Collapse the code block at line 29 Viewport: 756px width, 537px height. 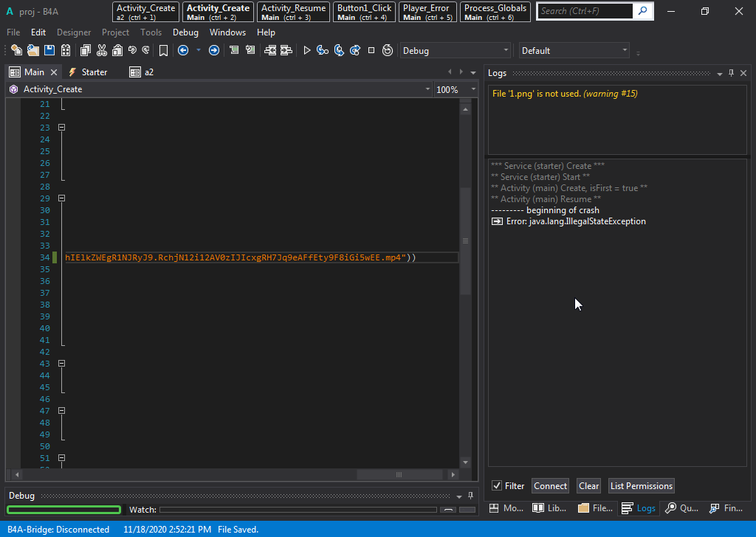tap(62, 198)
